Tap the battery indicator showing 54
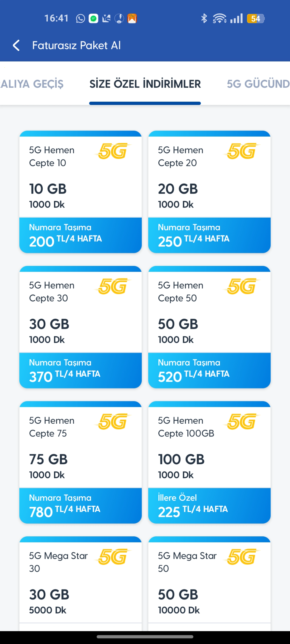Image resolution: width=290 pixels, height=644 pixels. point(256,18)
